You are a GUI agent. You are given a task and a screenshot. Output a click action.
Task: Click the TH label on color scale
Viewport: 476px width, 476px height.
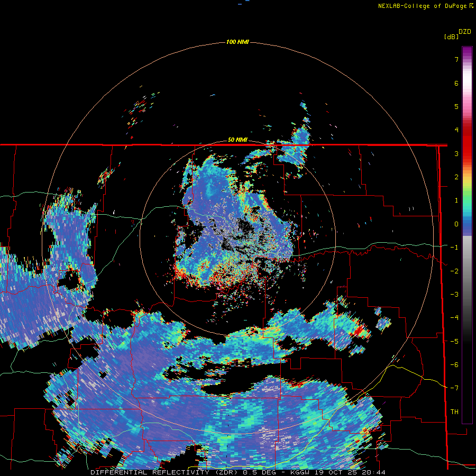point(454,412)
